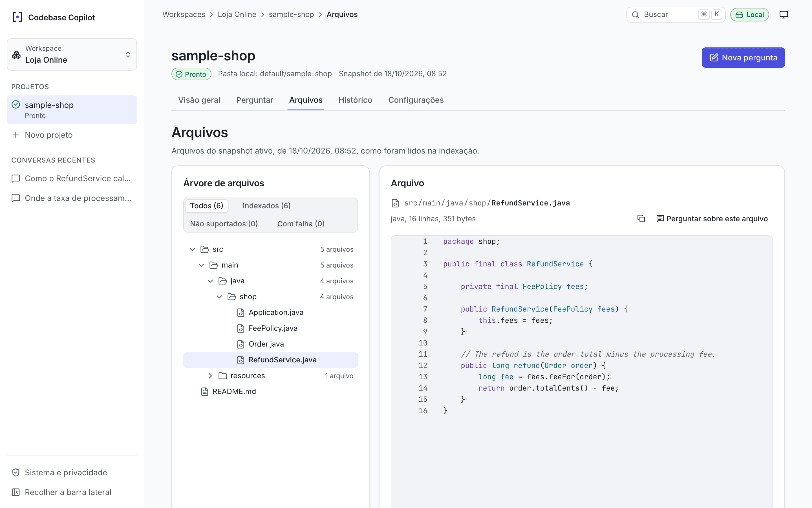Viewport: 812px width, 508px height.
Task: Click the Local mode badge
Action: point(749,14)
